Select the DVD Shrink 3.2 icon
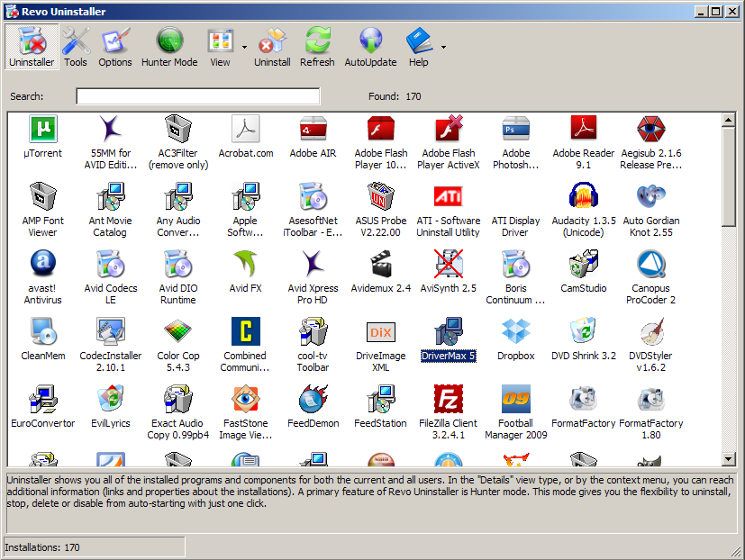Screen dimensions: 745x560 pos(584,333)
